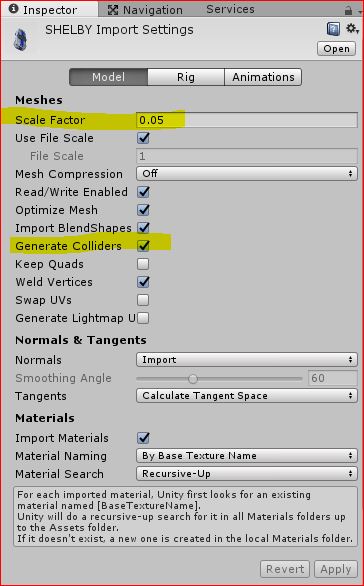Open the Mesh Compression dropdown

(247, 174)
